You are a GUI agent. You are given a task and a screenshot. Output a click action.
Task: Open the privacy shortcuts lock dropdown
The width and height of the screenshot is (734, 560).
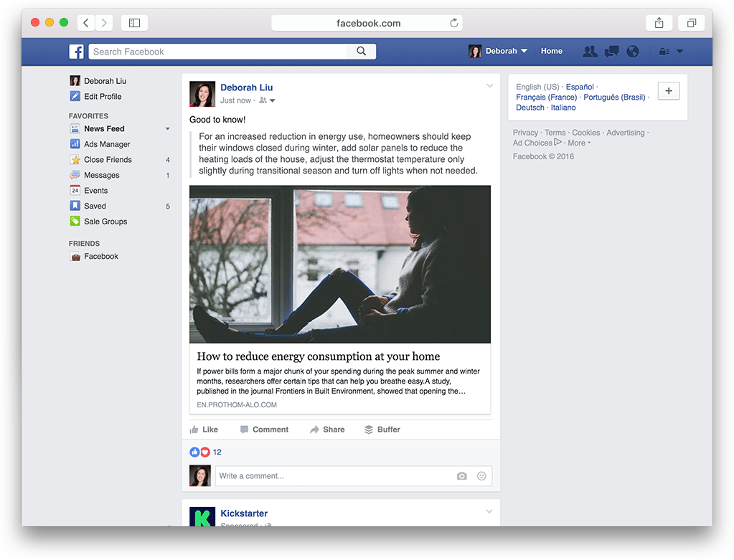[670, 52]
